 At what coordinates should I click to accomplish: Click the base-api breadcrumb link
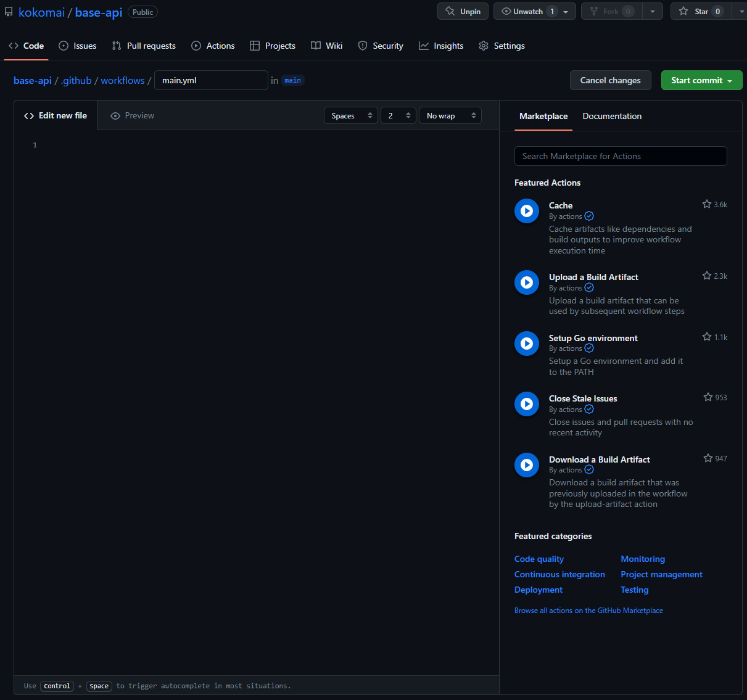[x=33, y=80]
